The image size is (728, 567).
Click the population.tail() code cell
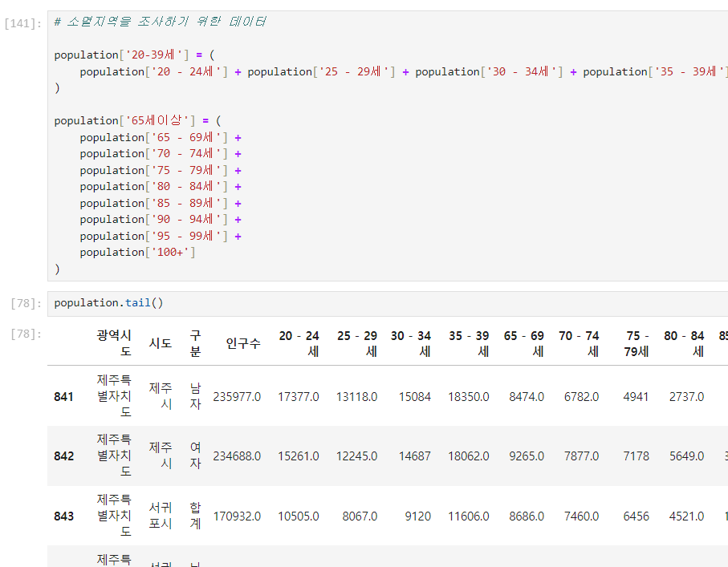[x=388, y=303]
